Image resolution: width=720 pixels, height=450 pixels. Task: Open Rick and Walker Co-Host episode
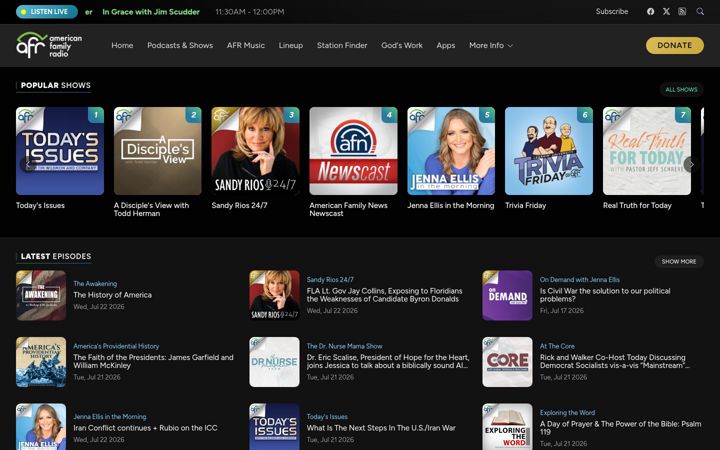(x=614, y=361)
